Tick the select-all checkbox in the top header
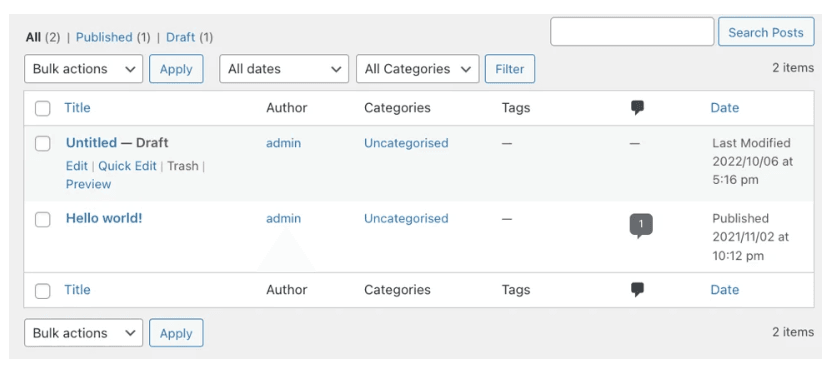831x366 pixels. point(42,109)
